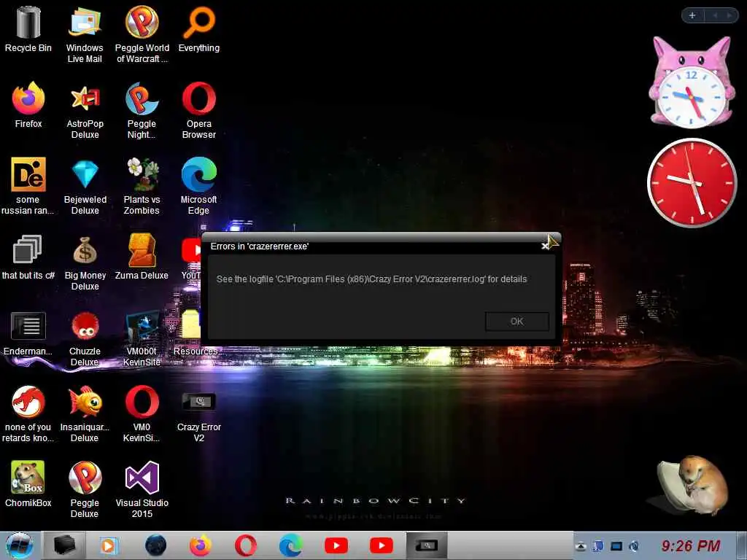
Task: Select the Enderman desktop icon
Action: click(28, 333)
